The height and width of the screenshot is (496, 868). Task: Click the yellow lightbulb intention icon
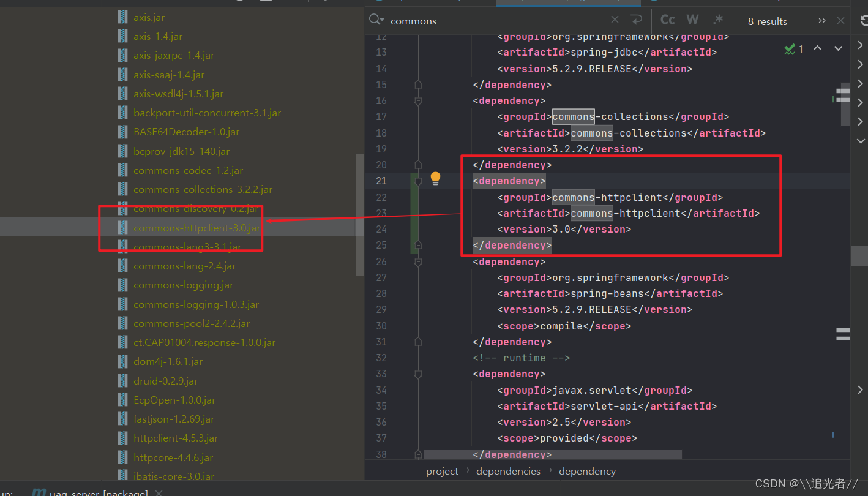click(435, 178)
